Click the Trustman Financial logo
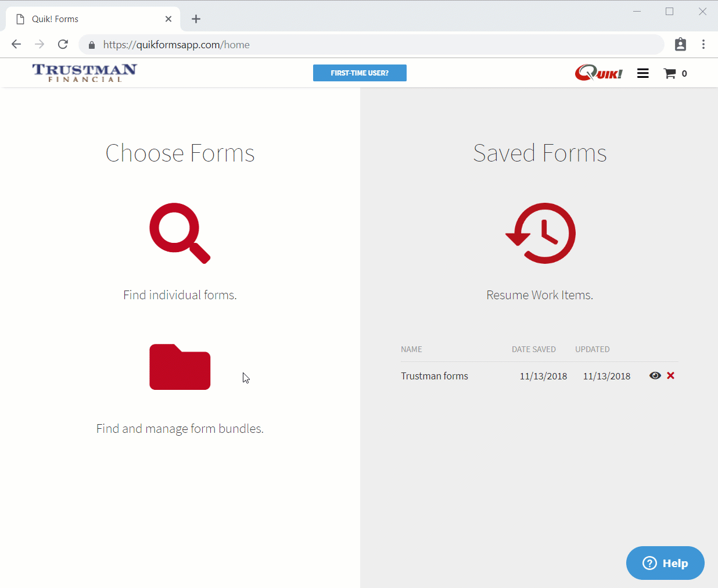The image size is (718, 588). [x=85, y=73]
